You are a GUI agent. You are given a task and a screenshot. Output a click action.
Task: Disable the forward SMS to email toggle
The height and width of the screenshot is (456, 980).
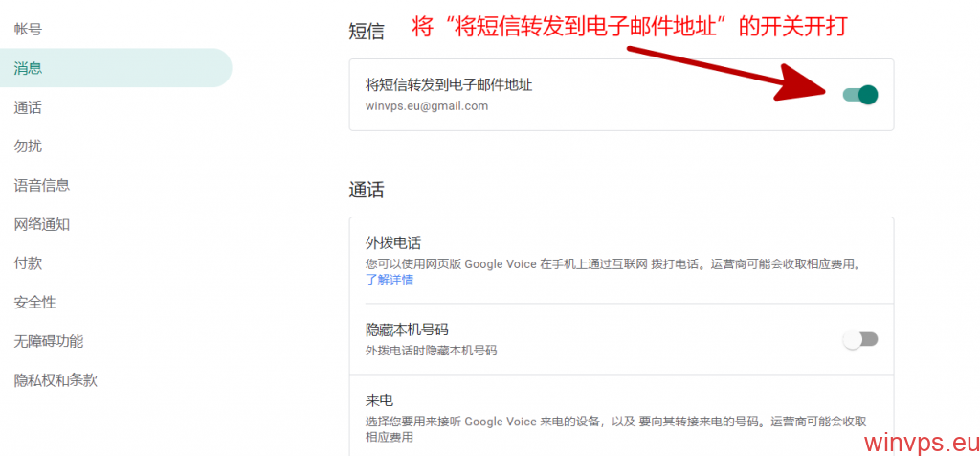click(x=859, y=94)
